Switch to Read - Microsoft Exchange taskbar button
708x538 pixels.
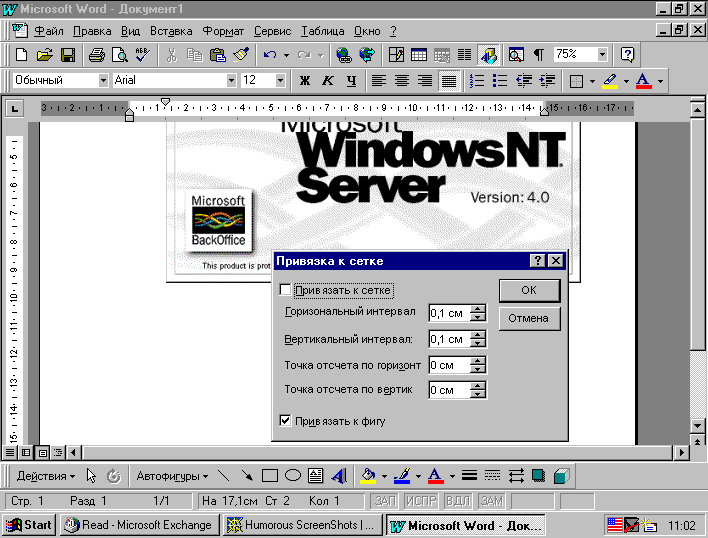click(140, 525)
